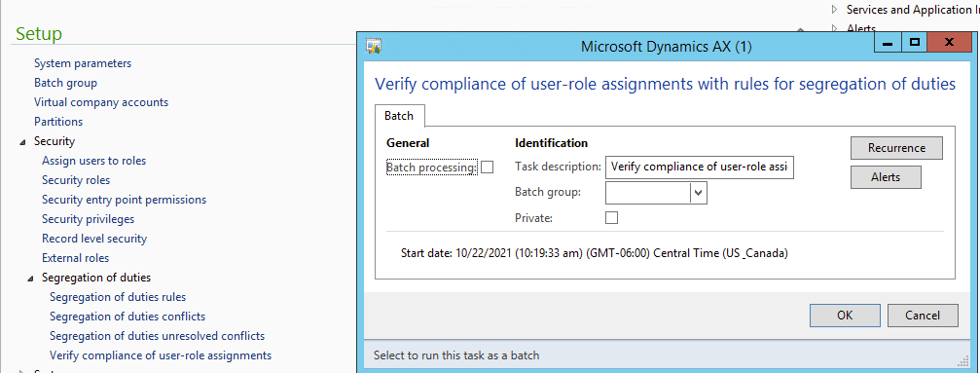Open the Batch group dropdown arrow
The image size is (980, 373).
[699, 193]
